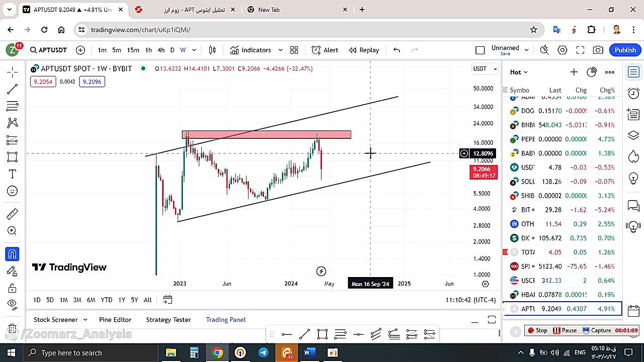Image resolution: width=644 pixels, height=362 pixels.
Task: Expand the Stock Screener dropdown arrow
Action: (x=85, y=320)
